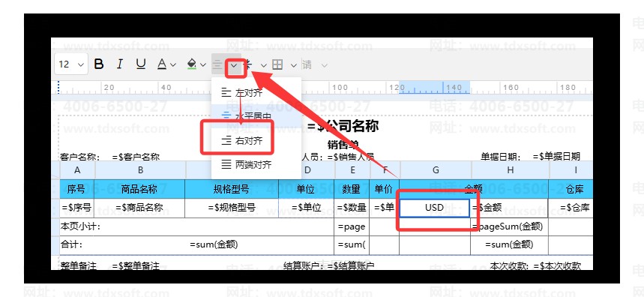This screenshot has height=297, width=644.
Task: Select the USD cell
Action: pos(435,208)
